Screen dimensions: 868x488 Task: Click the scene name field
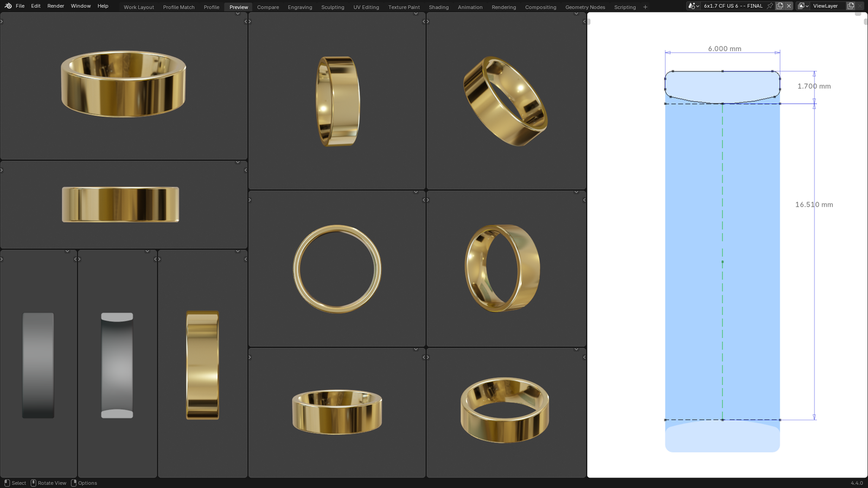pyautogui.click(x=733, y=6)
